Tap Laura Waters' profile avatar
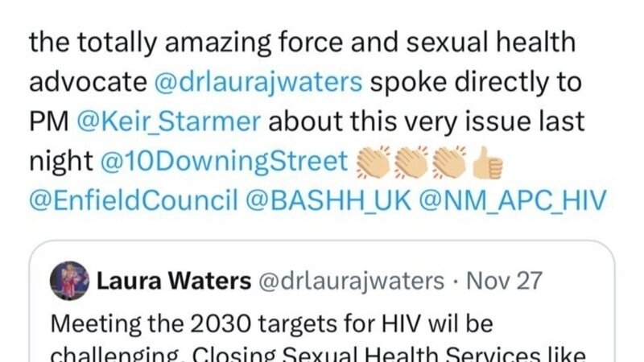Screen dimensions: 644x362 (69, 281)
